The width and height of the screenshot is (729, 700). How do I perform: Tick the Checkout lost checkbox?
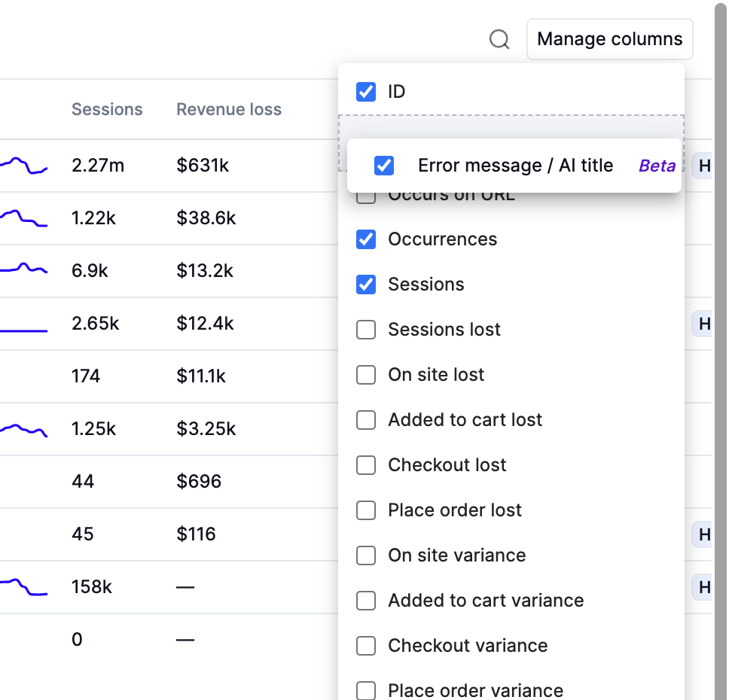tap(366, 465)
